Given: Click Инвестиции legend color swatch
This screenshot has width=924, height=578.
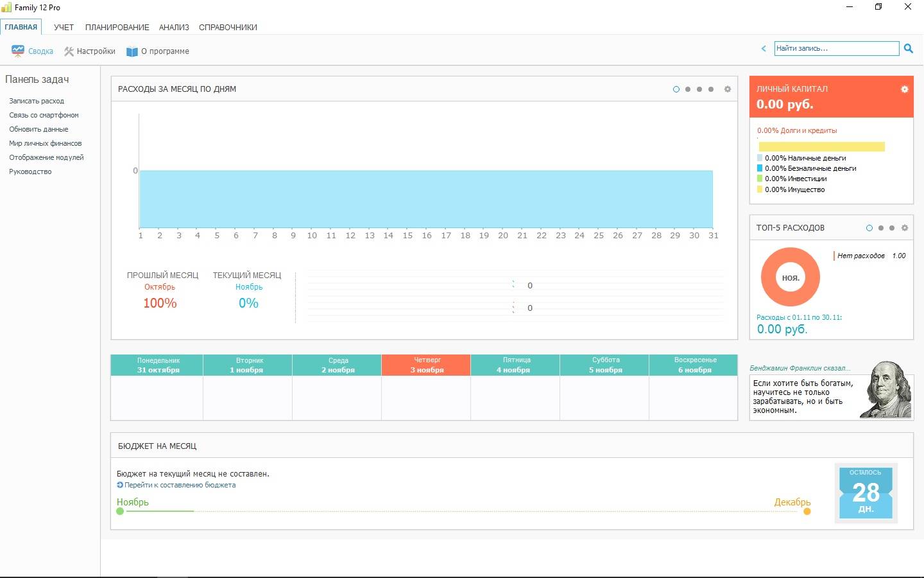Looking at the screenshot, I should (x=760, y=179).
